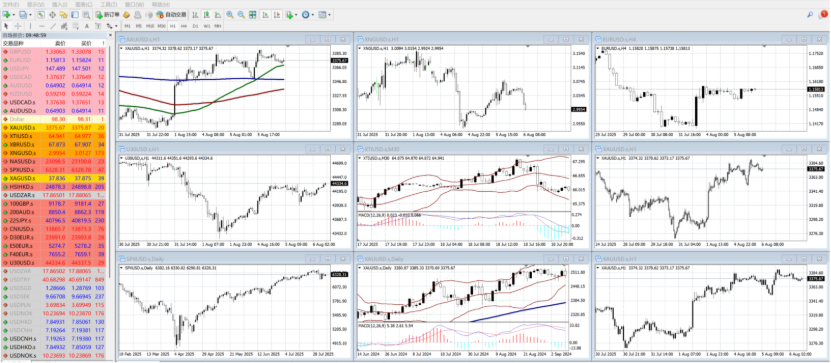This screenshot has height=363, width=831.
Task: Click the Market Watch panel close X
Action: 110,35
